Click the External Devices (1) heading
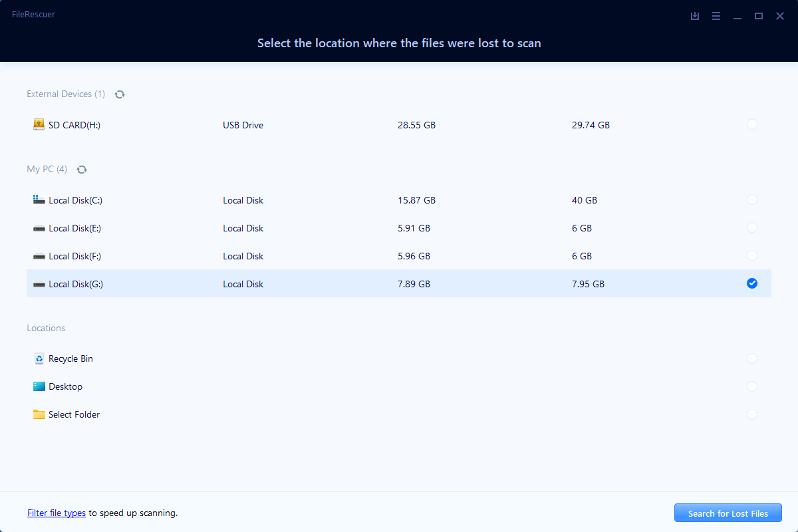Image resolution: width=798 pixels, height=532 pixels. 66,94
